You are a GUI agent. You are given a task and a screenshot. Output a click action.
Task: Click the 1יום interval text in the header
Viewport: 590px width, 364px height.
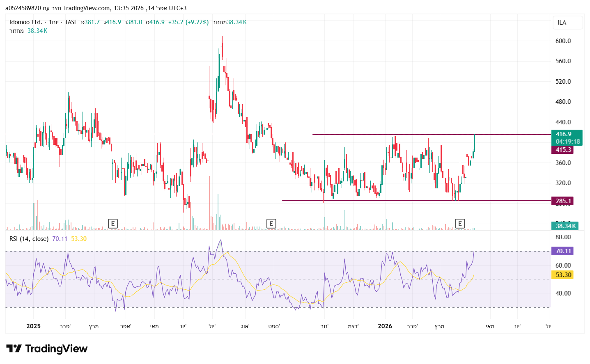pyautogui.click(x=53, y=22)
